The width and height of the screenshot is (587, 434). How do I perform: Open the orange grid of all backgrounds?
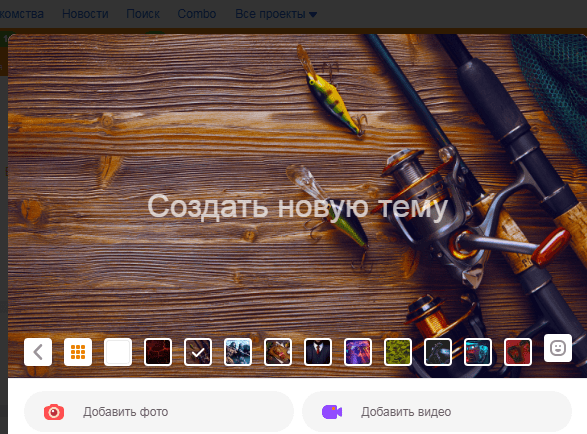(78, 352)
